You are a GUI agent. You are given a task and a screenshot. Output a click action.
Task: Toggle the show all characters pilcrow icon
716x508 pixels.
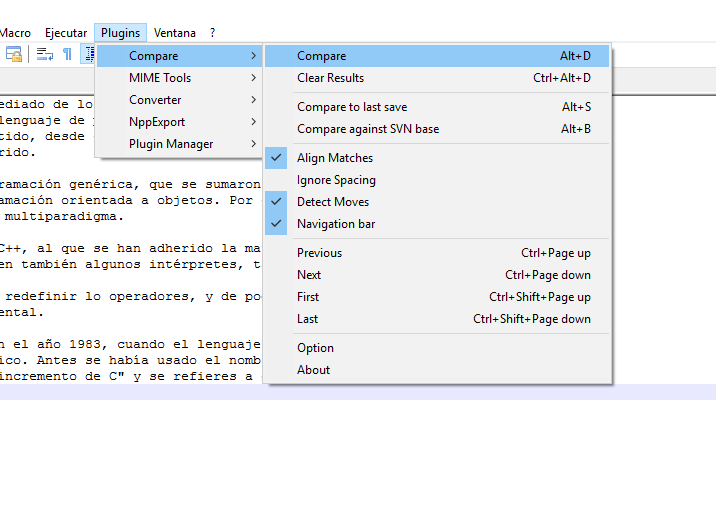(x=67, y=54)
